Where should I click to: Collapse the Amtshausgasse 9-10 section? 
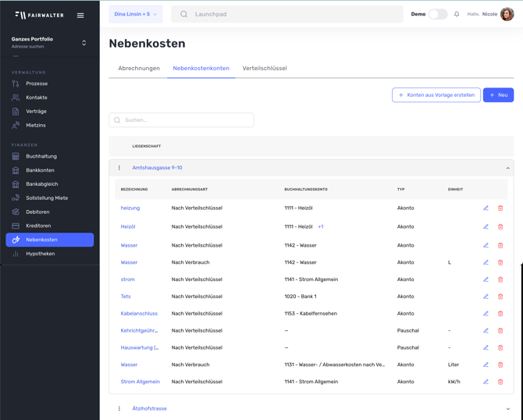point(507,168)
